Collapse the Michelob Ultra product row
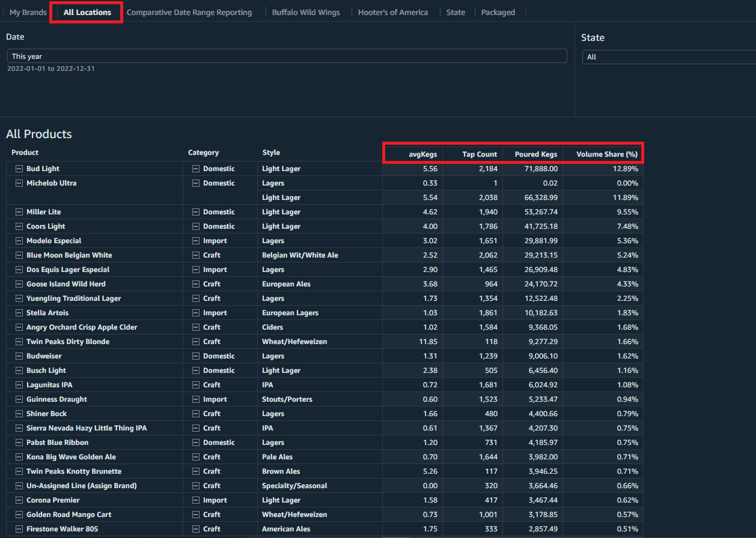Screen dimensions: 756x538 (x=19, y=183)
